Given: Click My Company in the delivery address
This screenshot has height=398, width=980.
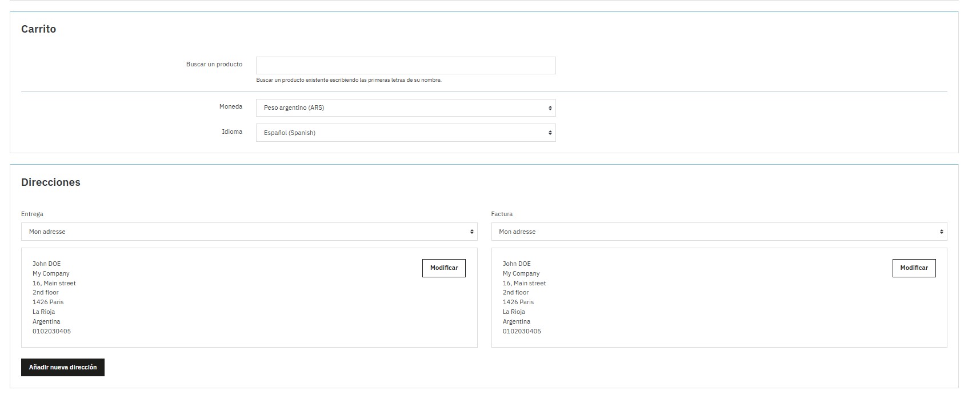Looking at the screenshot, I should [x=51, y=273].
